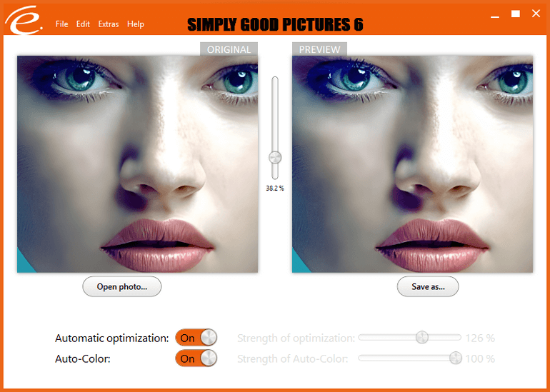Open the File menu

[61, 24]
